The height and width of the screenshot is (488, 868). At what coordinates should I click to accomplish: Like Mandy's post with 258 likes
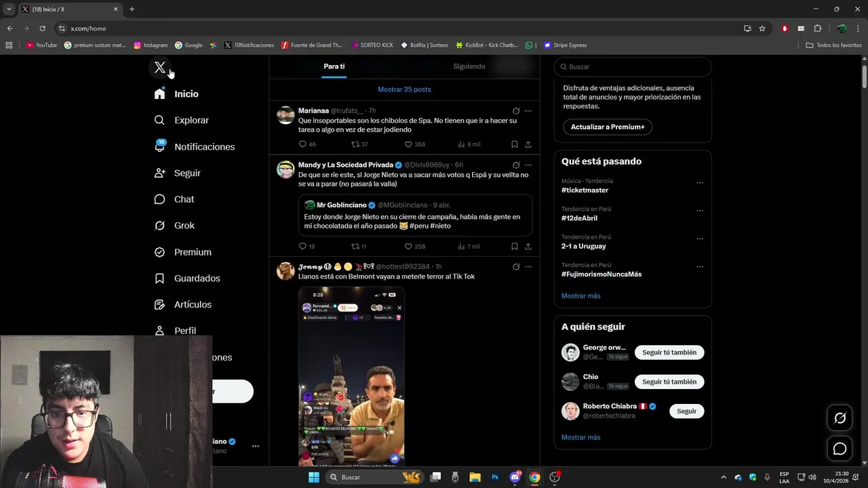point(414,247)
